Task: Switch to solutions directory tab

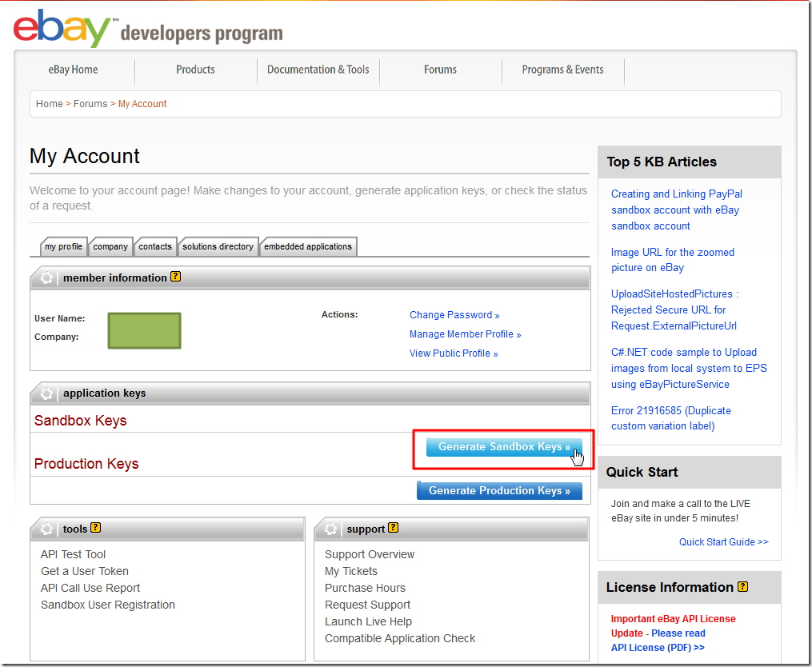Action: click(x=218, y=246)
